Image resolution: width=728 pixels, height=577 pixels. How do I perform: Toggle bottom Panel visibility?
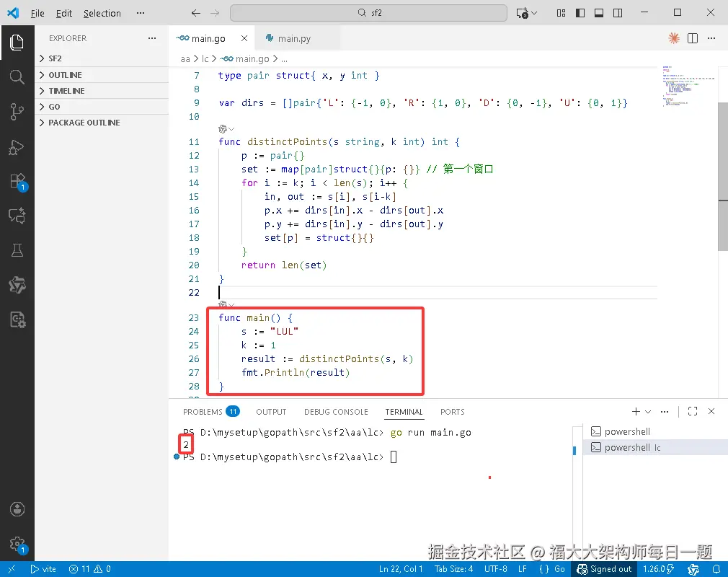(599, 13)
